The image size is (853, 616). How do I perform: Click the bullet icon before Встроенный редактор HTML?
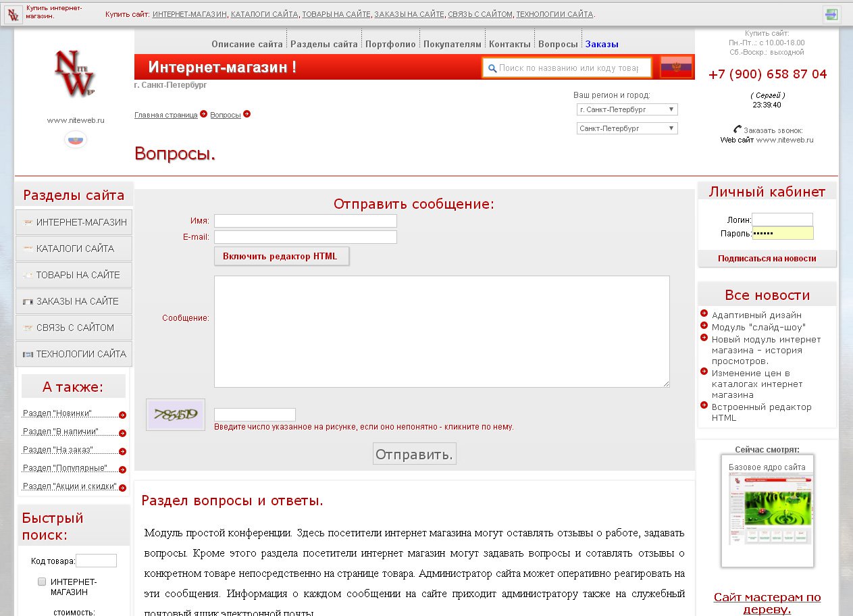pyautogui.click(x=704, y=405)
